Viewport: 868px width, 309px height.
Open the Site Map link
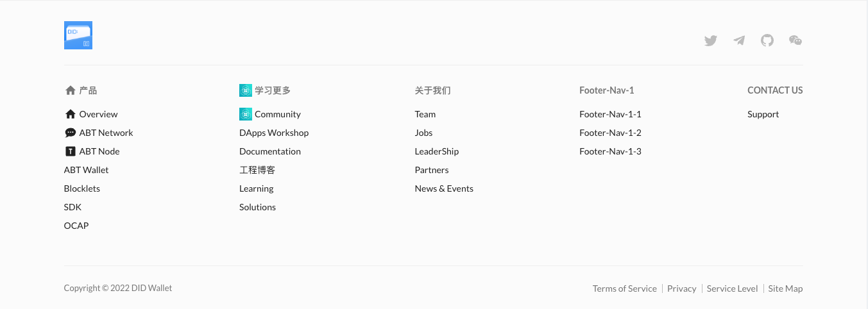click(786, 288)
